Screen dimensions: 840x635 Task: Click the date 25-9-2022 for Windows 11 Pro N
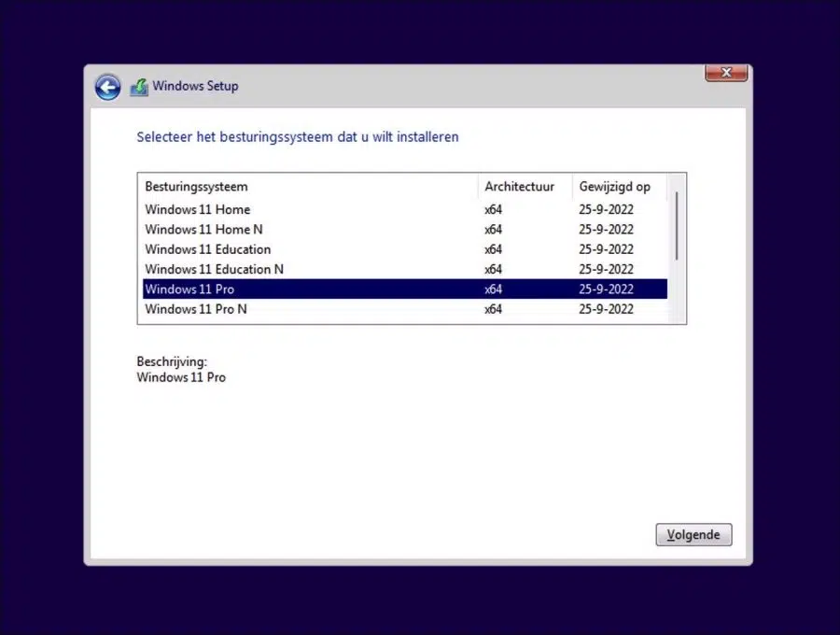(x=606, y=309)
